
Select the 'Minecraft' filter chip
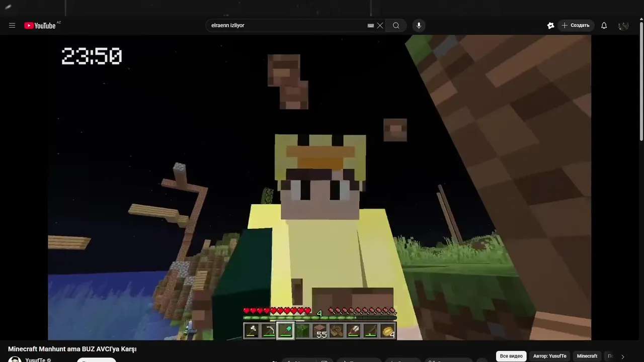point(587,356)
